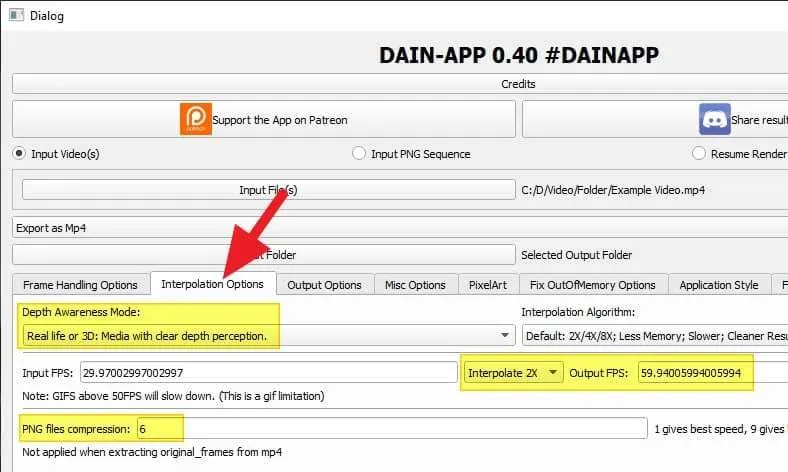Switch to the Interpolation Options tab

pos(213,284)
